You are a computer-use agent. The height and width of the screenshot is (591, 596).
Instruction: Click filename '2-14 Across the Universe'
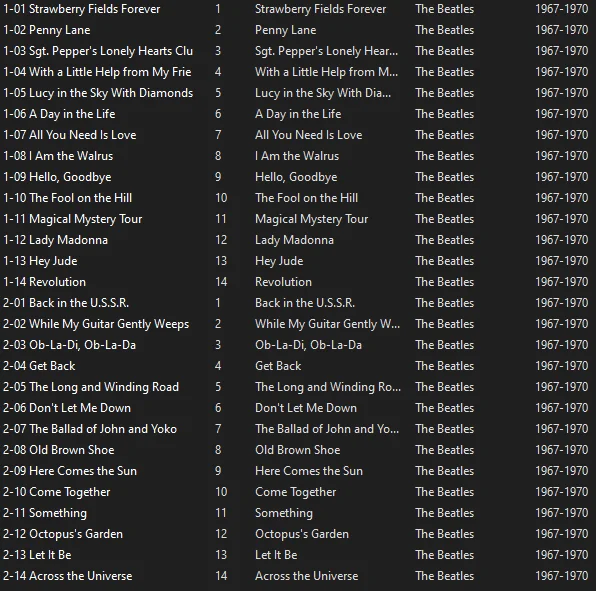(68, 576)
